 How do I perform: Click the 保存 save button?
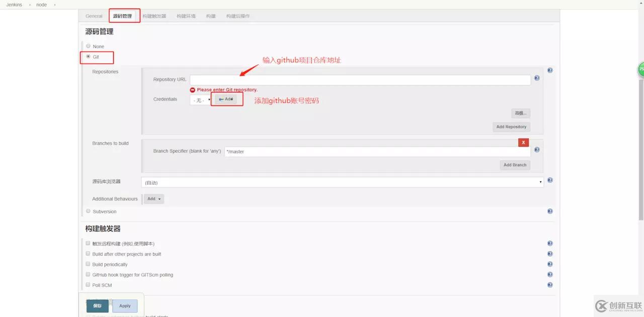pos(98,305)
